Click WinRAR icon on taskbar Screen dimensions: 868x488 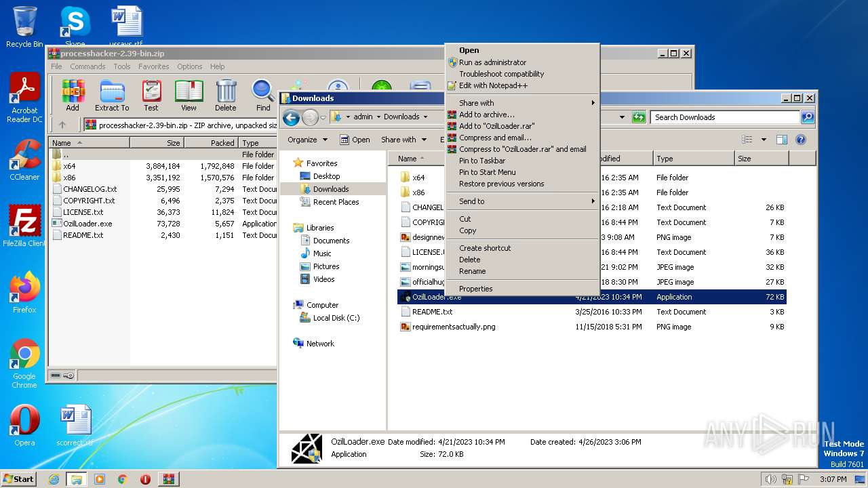coord(168,479)
